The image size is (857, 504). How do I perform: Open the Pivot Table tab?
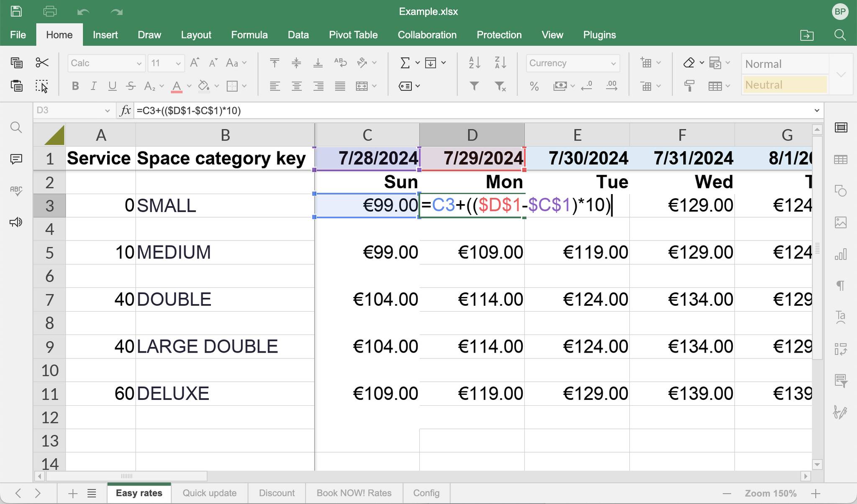[x=353, y=35]
